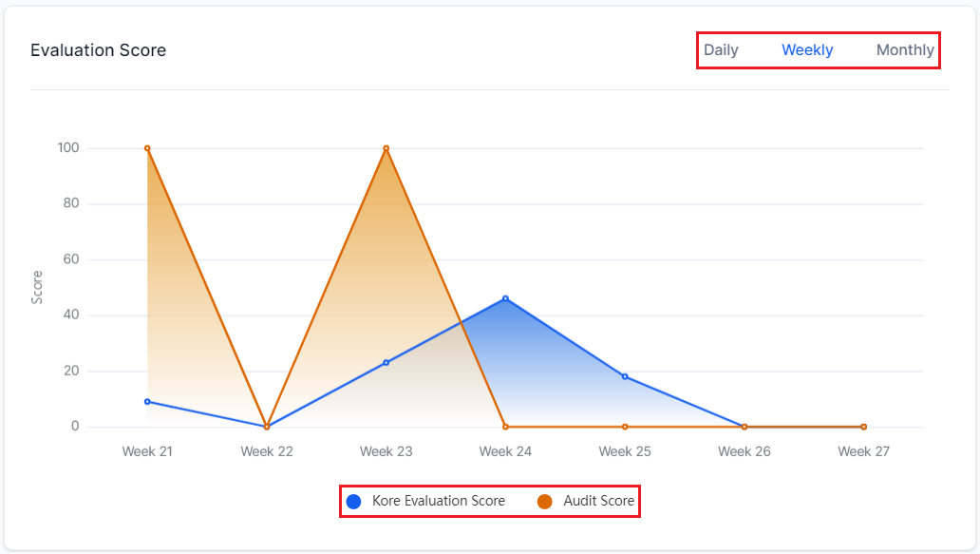Screen dimensions: 980x554
Task: Click the Week 27 x-axis label
Action: tap(863, 451)
